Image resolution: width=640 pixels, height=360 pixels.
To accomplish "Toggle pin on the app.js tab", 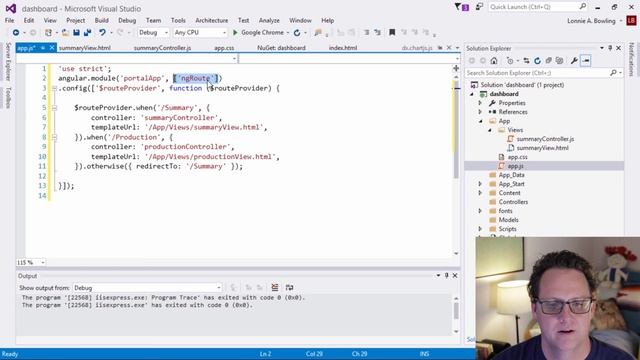I will click(x=42, y=48).
